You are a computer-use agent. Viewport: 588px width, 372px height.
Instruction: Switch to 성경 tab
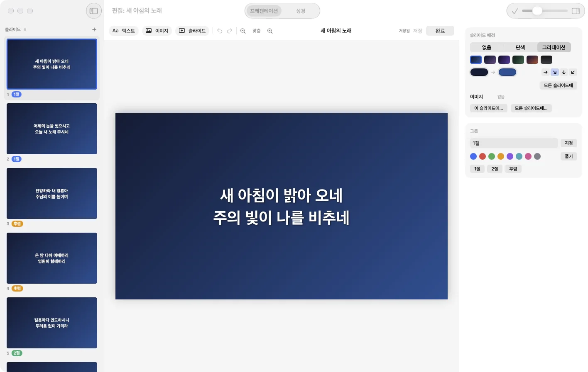pyautogui.click(x=301, y=11)
